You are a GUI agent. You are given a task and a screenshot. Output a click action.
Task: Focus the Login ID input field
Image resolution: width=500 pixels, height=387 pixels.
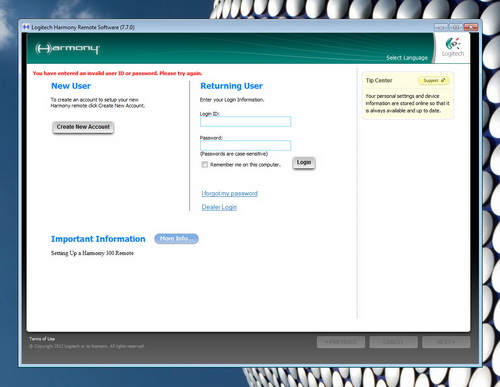[x=245, y=121]
